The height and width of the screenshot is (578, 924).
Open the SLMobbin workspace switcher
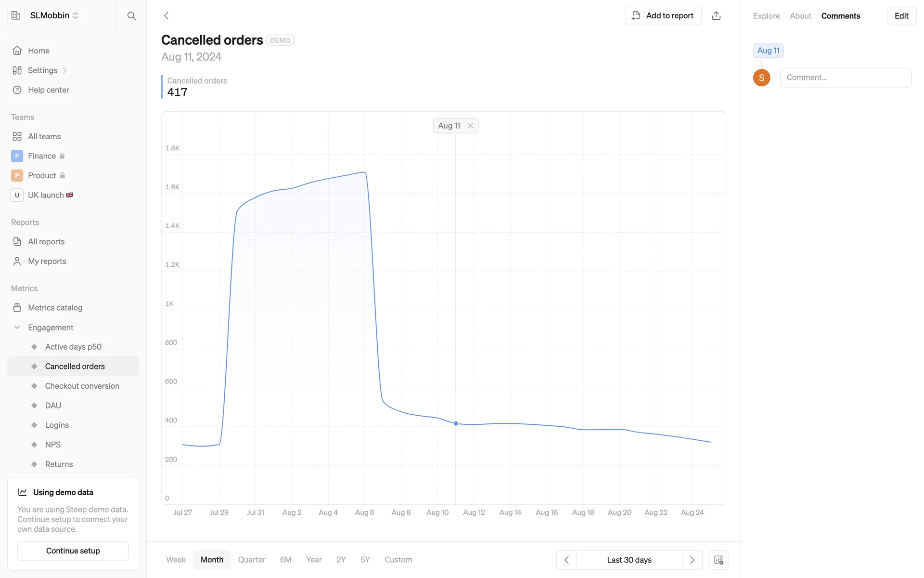click(x=54, y=15)
